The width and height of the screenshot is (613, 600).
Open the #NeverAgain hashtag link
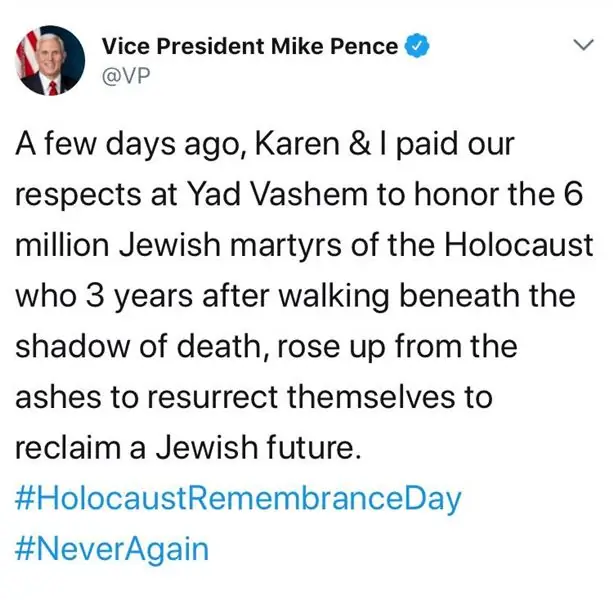pos(112,548)
